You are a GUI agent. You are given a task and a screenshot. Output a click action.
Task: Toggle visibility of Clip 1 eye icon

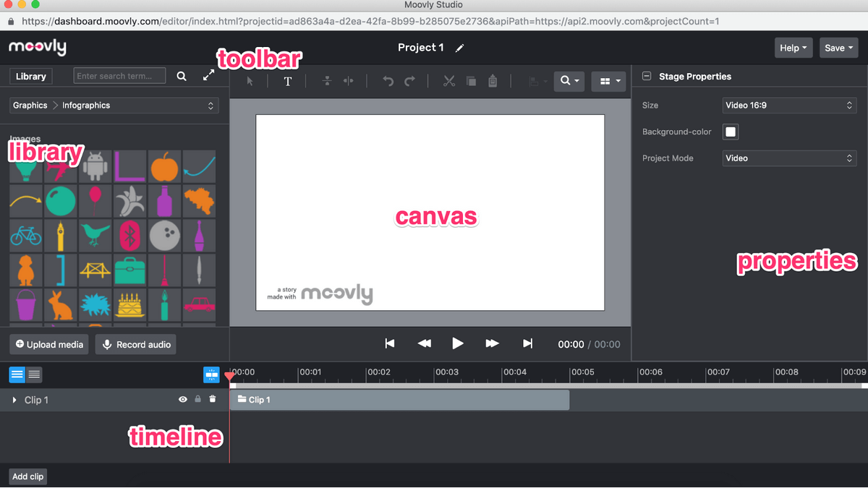click(x=183, y=399)
